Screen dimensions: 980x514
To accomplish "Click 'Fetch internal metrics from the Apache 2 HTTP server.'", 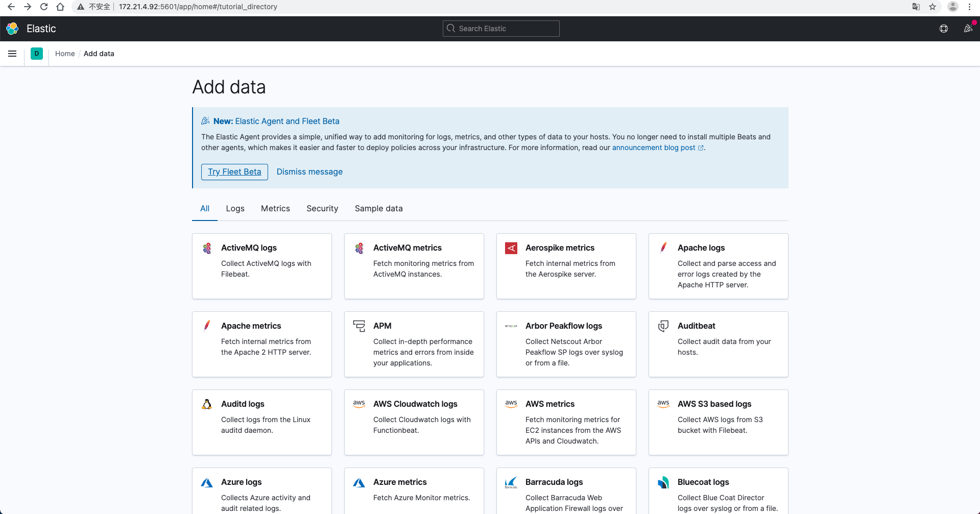I will click(x=266, y=347).
